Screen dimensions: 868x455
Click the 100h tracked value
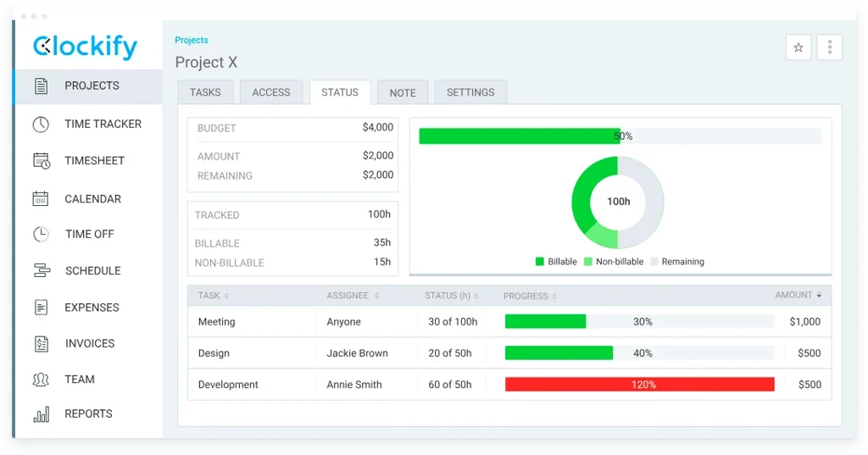point(379,214)
